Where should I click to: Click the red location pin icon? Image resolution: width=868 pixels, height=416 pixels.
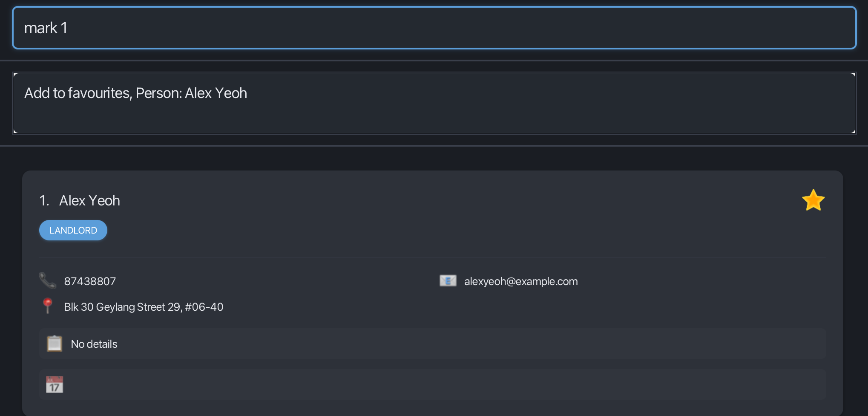(48, 306)
